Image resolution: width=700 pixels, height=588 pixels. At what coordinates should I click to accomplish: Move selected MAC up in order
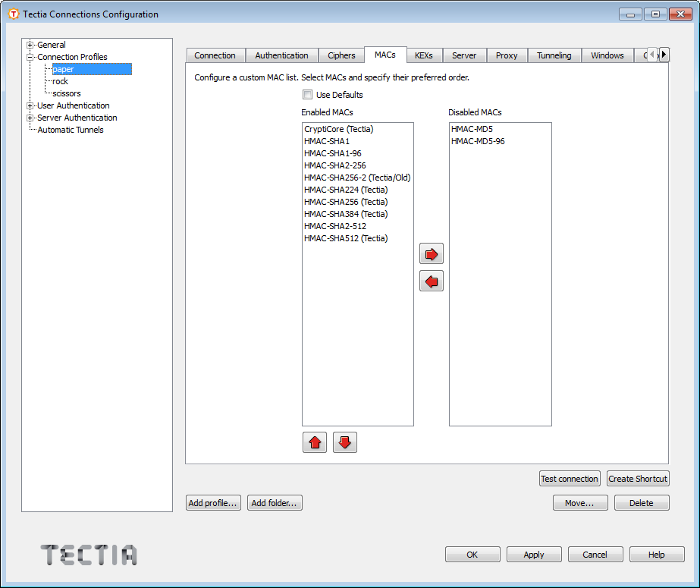315,442
